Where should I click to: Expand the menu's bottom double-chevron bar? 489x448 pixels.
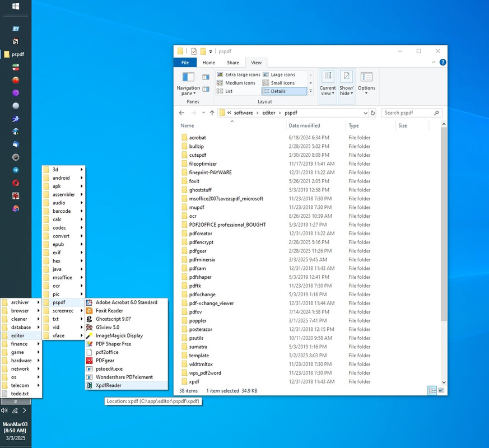(x=16, y=402)
